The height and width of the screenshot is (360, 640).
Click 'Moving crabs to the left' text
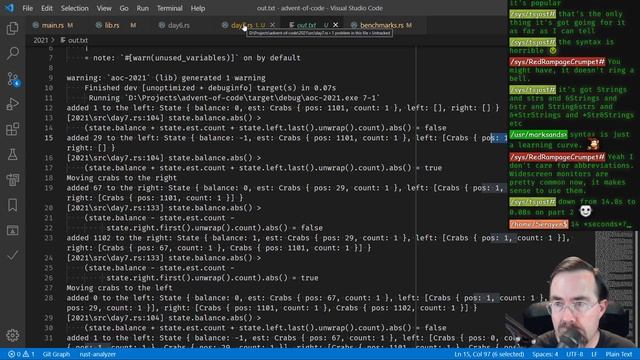coord(120,288)
